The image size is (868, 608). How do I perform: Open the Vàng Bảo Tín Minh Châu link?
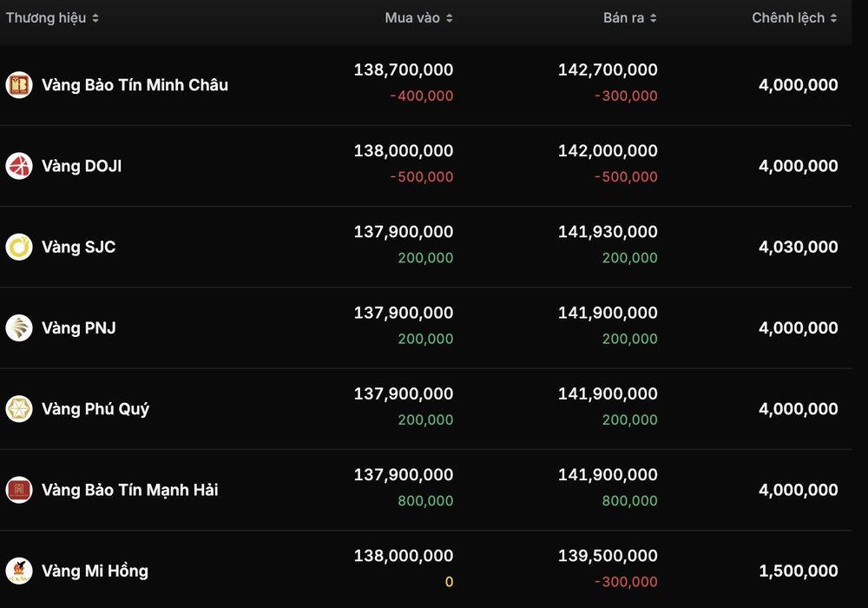point(135,85)
